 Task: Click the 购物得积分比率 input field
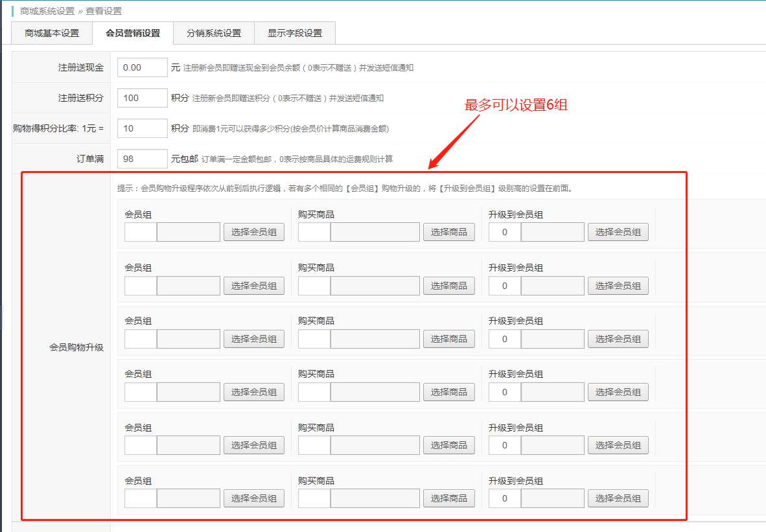pyautogui.click(x=142, y=128)
